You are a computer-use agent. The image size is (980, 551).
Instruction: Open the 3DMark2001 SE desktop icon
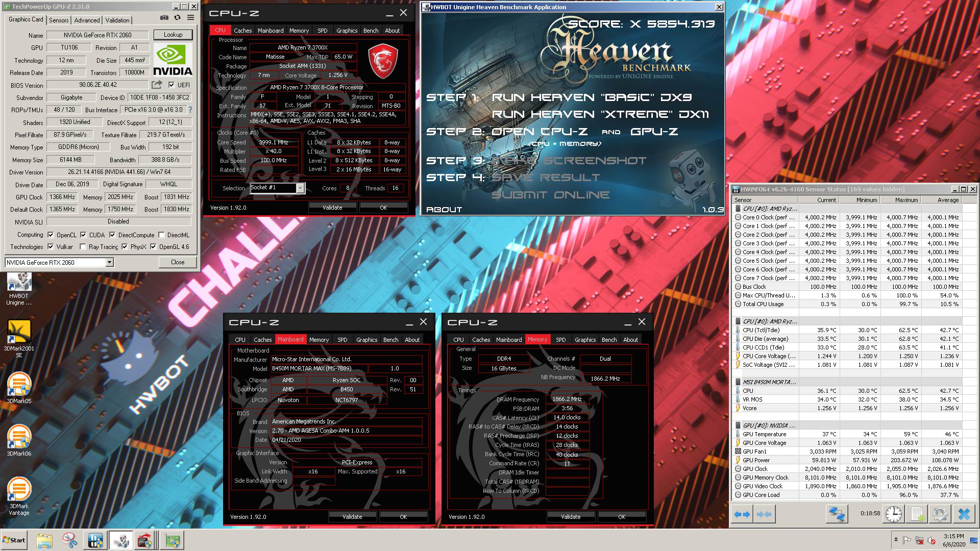pyautogui.click(x=19, y=339)
